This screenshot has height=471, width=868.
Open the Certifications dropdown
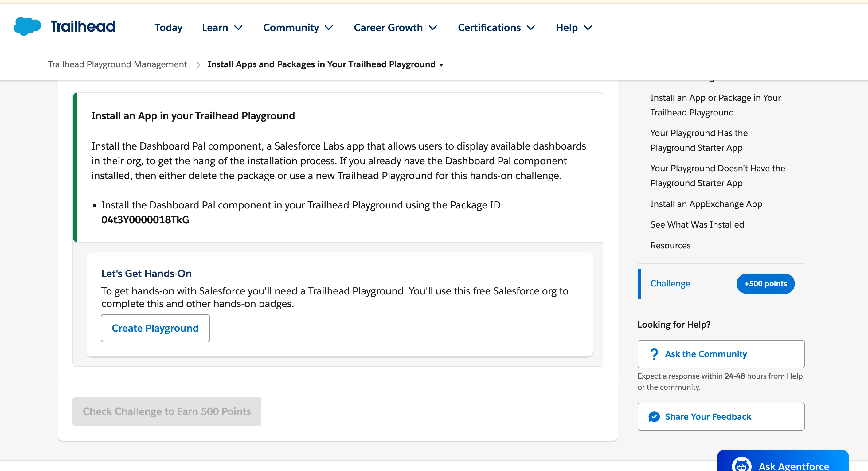[x=496, y=28]
